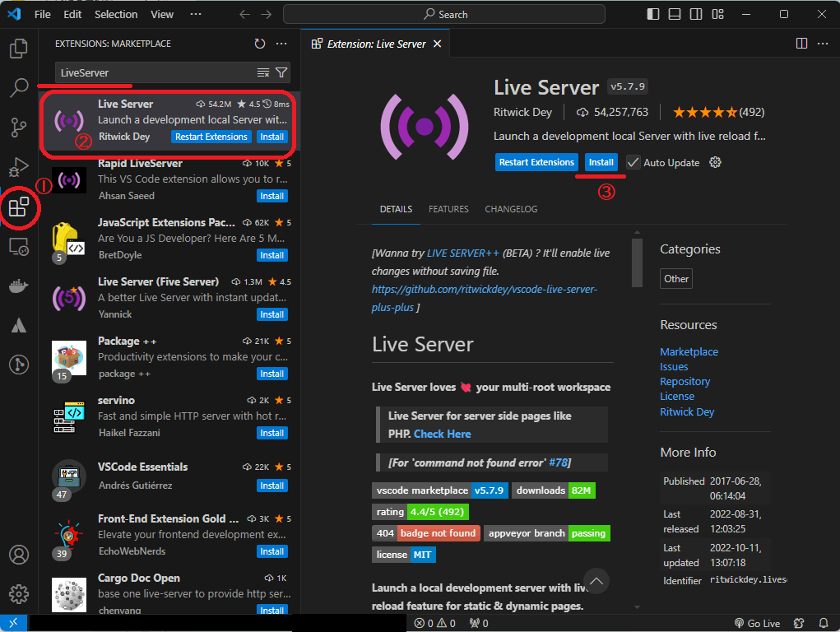Open the Customize Layout menu
The width and height of the screenshot is (840, 632).
coord(718,15)
